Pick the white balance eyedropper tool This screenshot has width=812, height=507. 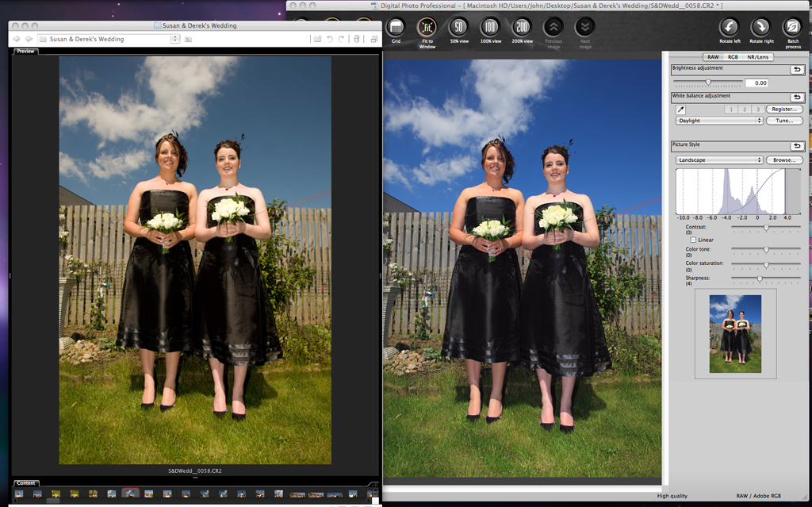tap(680, 109)
